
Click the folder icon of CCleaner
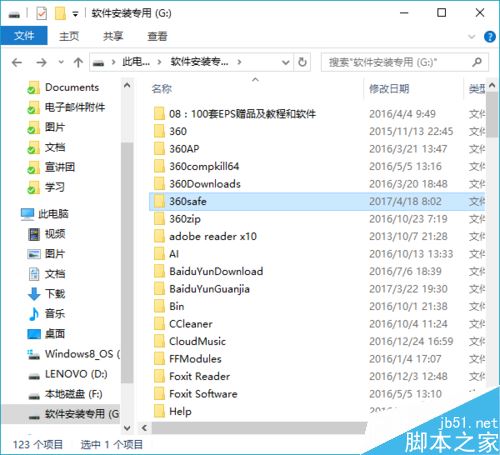point(159,324)
